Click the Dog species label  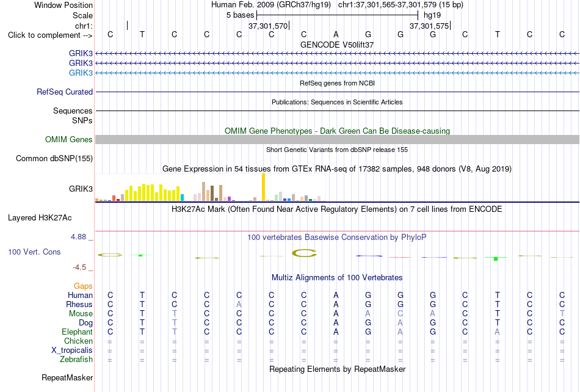(86, 323)
